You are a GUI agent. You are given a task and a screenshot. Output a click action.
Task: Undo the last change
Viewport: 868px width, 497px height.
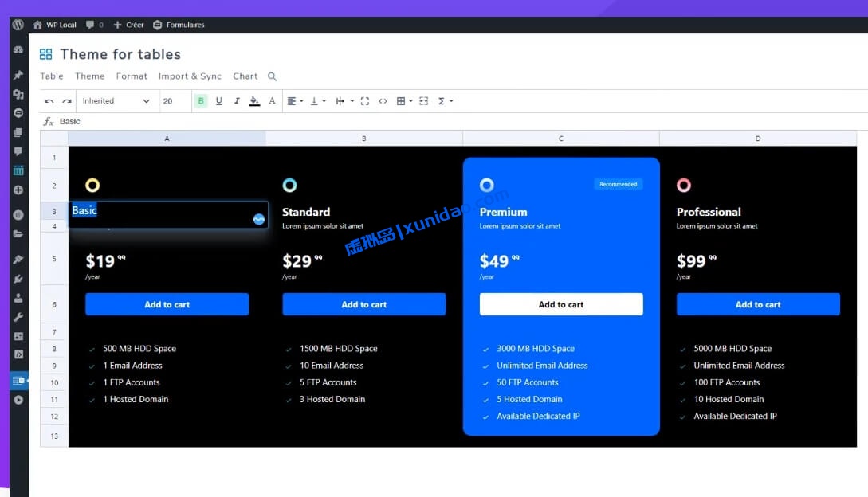click(49, 100)
